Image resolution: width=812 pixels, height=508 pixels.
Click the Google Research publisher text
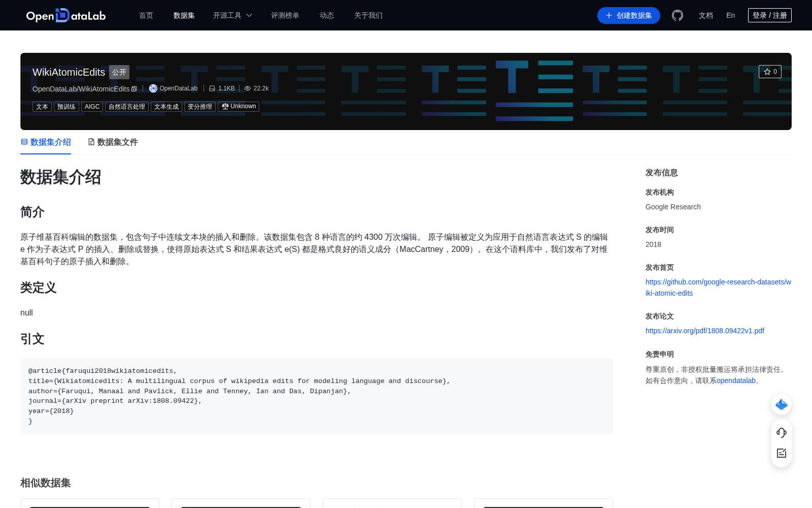[x=673, y=207]
